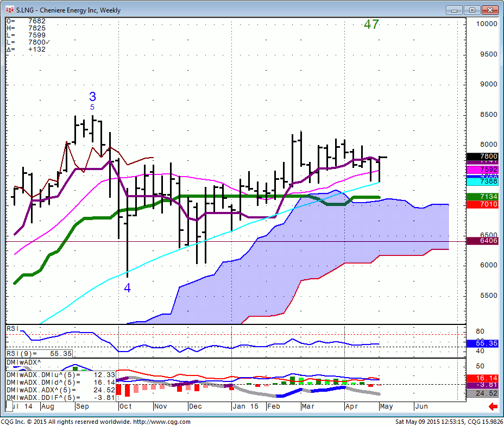Select the green 47 count label
Image resolution: width=504 pixels, height=426 pixels.
371,24
